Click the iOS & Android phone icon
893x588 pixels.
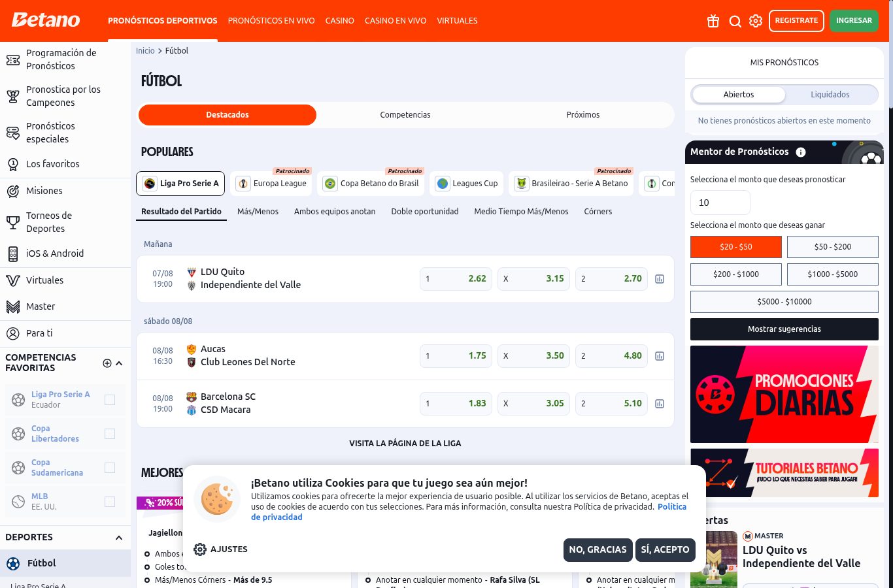[13, 253]
